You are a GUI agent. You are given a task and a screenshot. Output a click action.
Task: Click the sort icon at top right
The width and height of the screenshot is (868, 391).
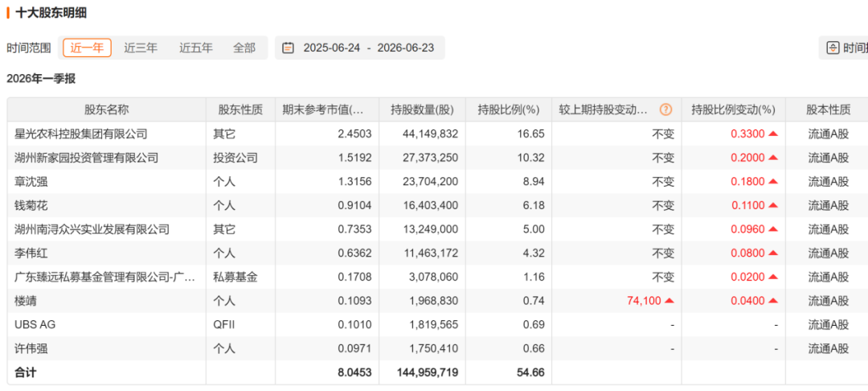(833, 47)
